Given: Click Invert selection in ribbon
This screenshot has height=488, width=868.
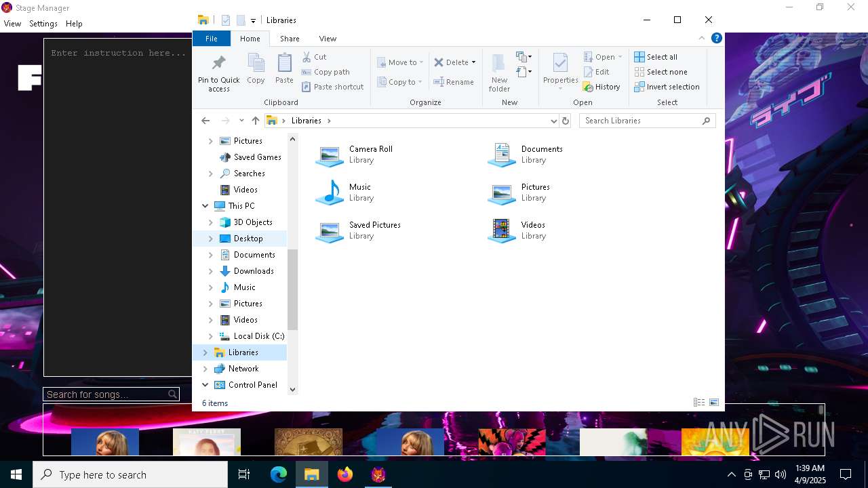Looking at the screenshot, I should click(667, 87).
